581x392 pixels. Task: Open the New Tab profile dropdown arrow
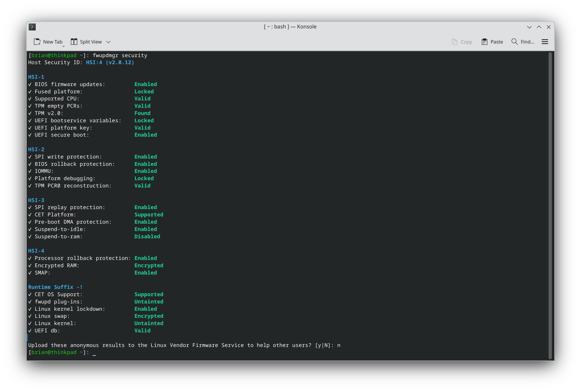coord(63,46)
